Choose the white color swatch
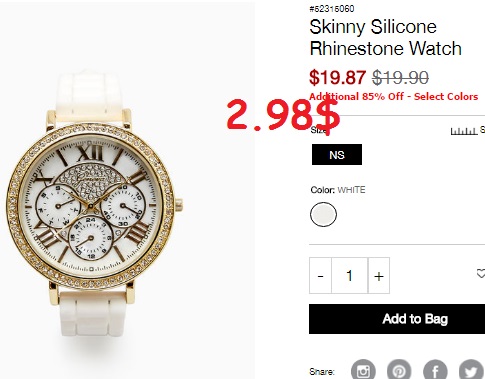The image size is (485, 379). (323, 214)
